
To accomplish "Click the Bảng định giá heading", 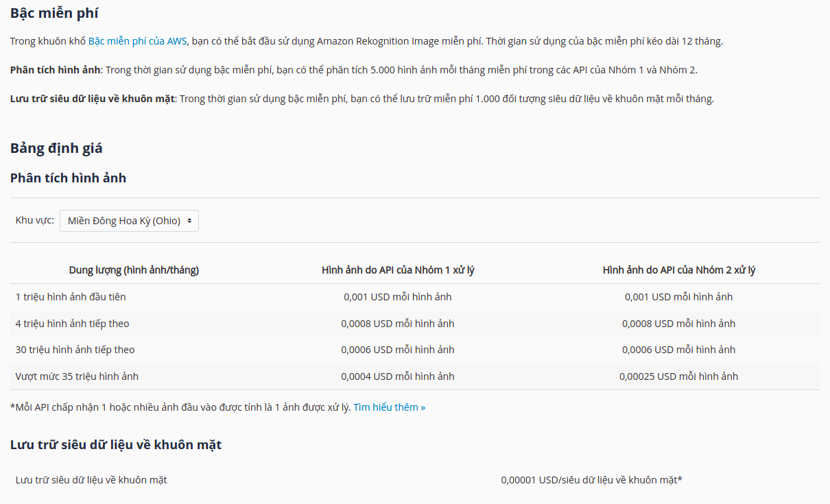I will coord(56,148).
